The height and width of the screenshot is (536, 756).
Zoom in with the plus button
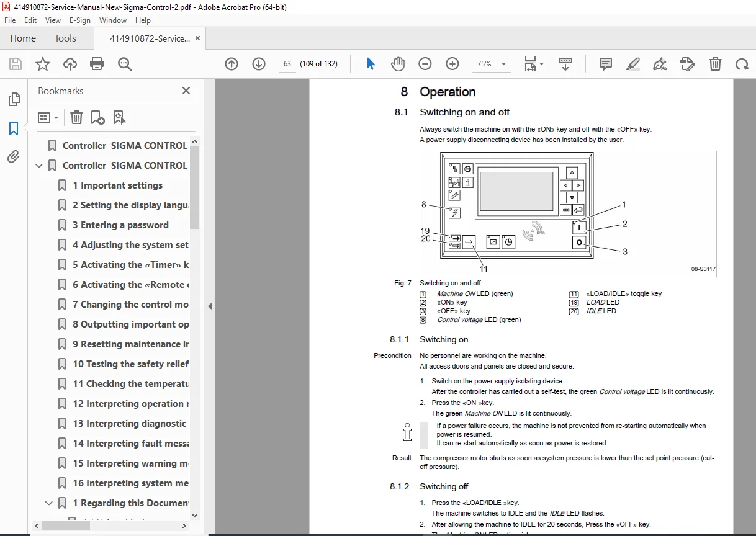coord(452,64)
